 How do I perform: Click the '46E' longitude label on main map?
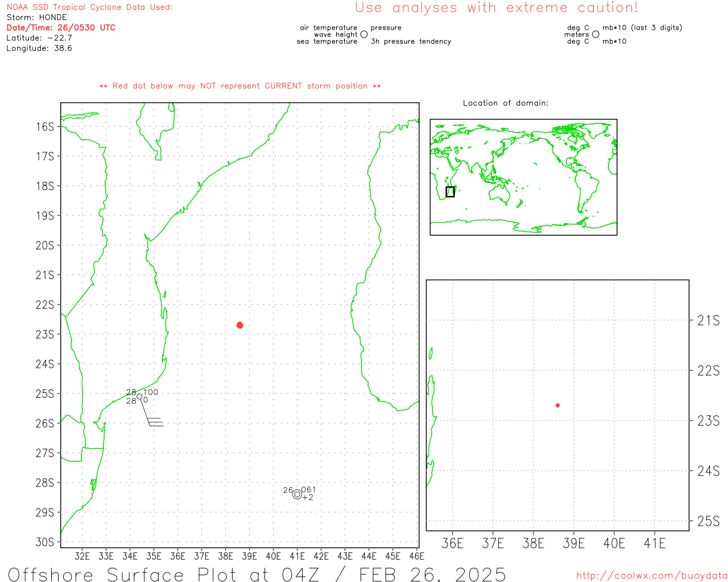(417, 556)
